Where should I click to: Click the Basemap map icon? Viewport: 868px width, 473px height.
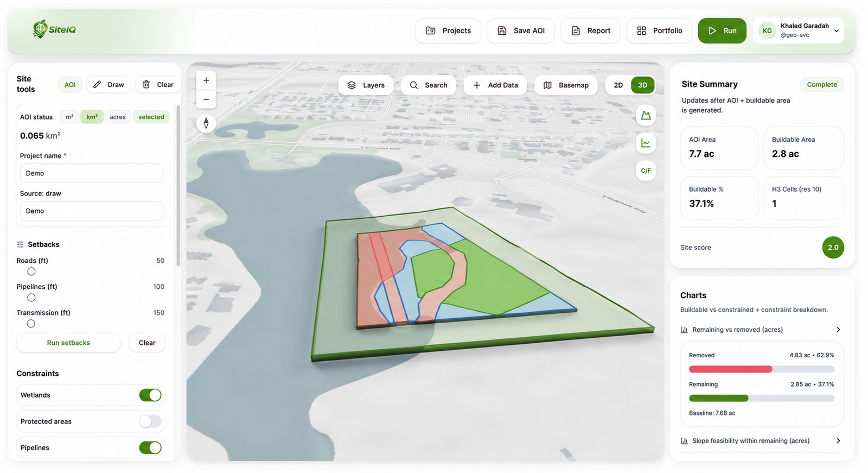pyautogui.click(x=547, y=85)
